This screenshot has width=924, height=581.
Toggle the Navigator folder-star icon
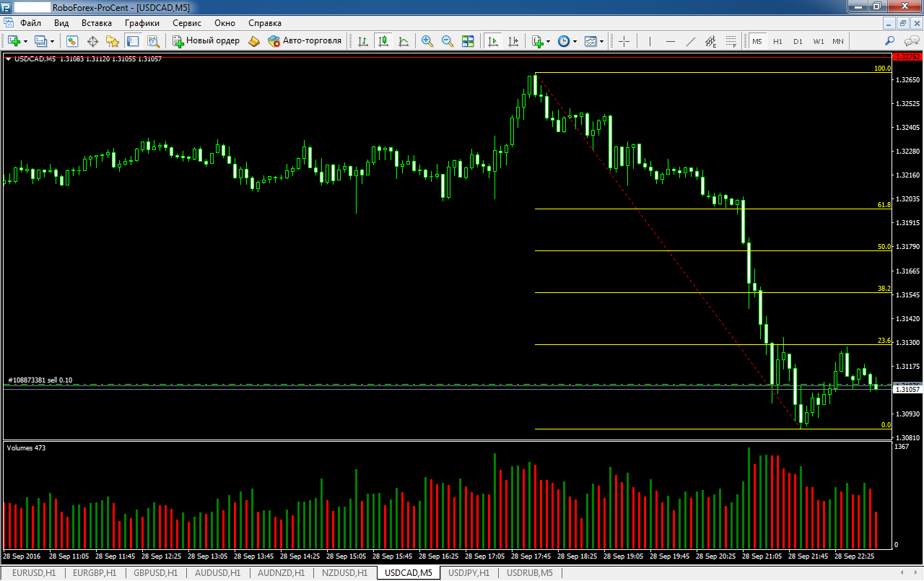(x=113, y=41)
